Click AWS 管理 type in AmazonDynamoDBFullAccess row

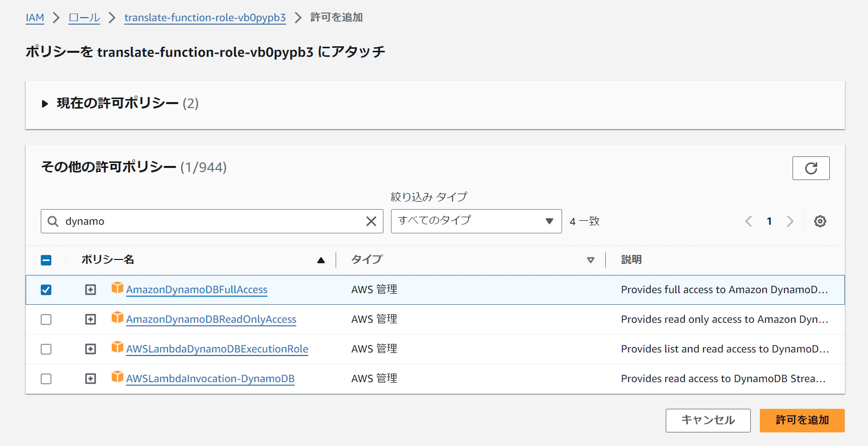click(374, 290)
